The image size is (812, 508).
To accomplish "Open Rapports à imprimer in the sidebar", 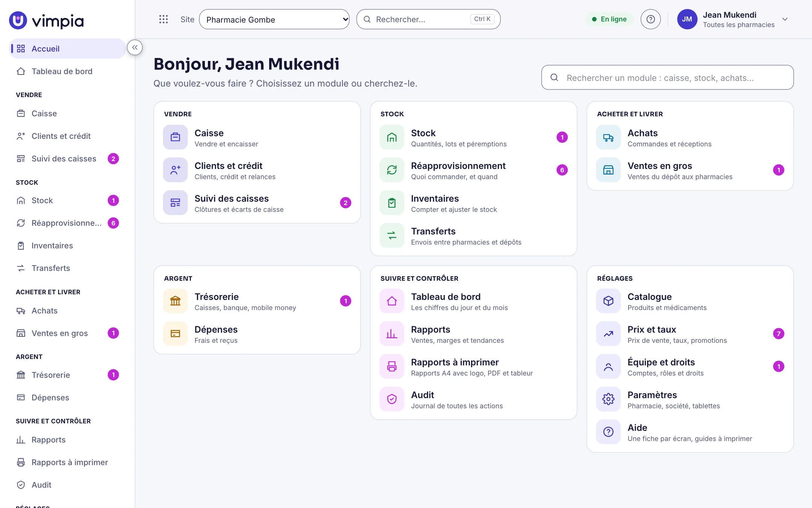I will point(67,462).
